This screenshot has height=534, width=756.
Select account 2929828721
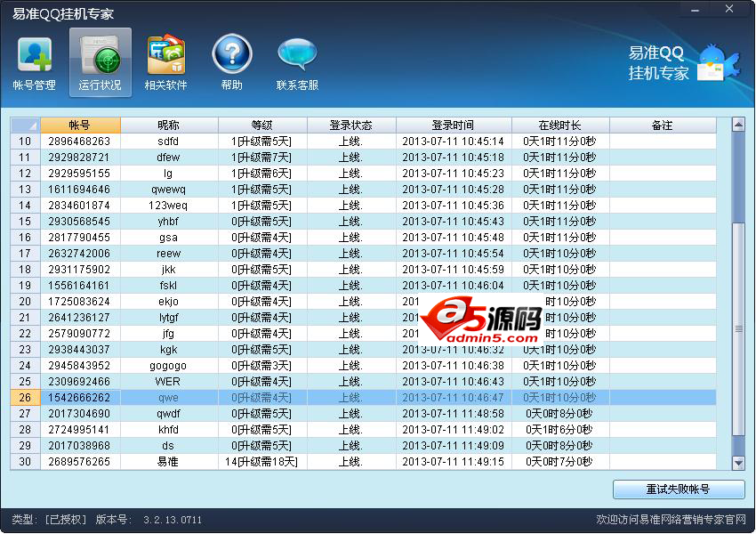(79, 158)
